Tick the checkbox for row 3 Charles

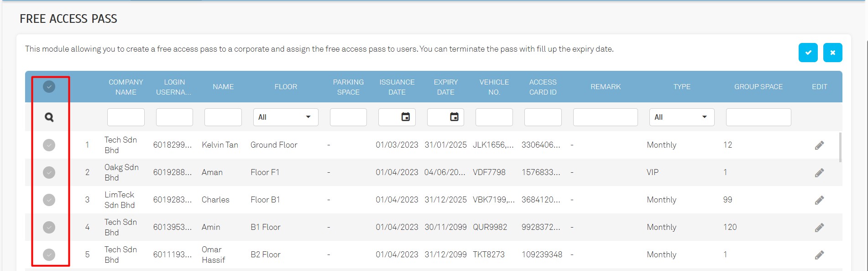(49, 200)
